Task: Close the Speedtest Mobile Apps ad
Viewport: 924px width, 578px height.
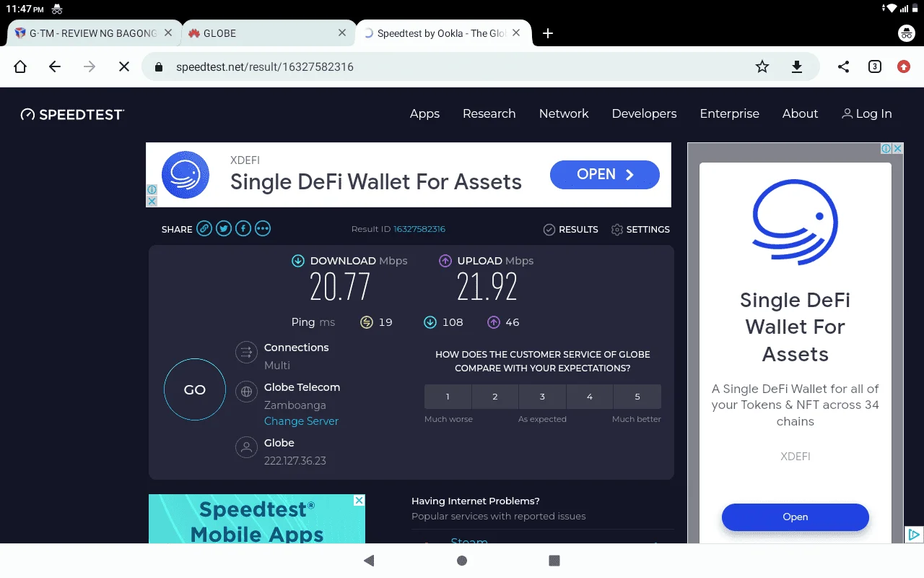Action: [359, 500]
